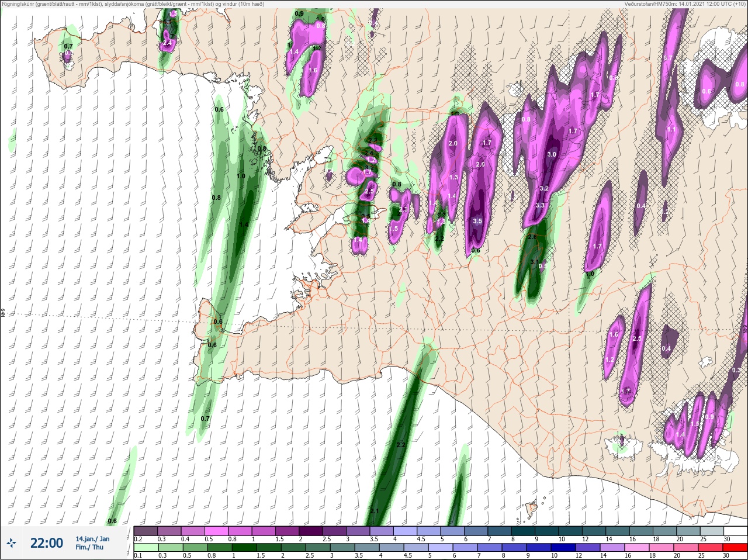
Task: Click the 2.1 value in the offshore rain band
Action: pyautogui.click(x=375, y=511)
